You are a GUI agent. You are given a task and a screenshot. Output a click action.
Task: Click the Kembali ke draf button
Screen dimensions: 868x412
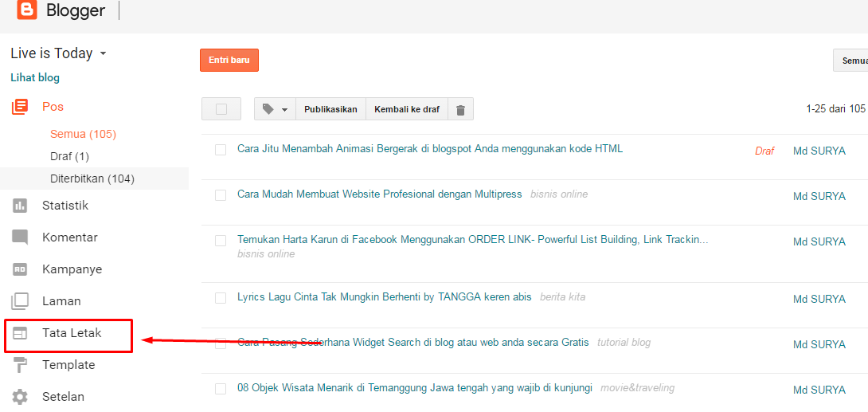point(407,109)
